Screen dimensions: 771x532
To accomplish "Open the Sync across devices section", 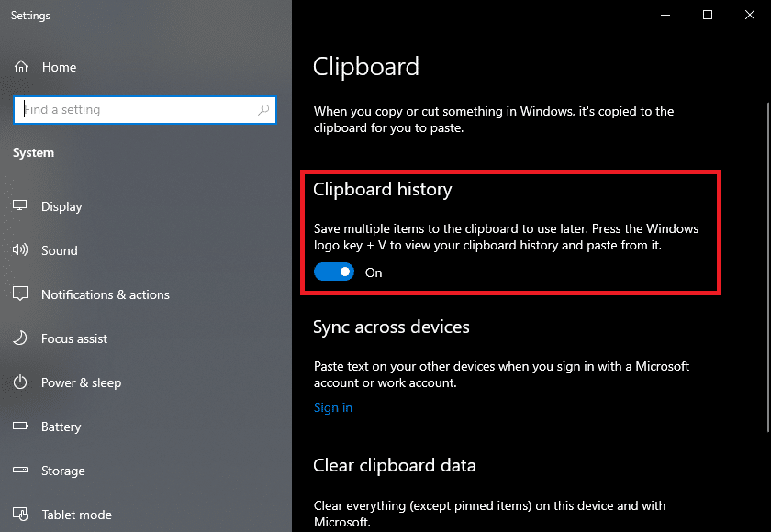I will tap(392, 327).
